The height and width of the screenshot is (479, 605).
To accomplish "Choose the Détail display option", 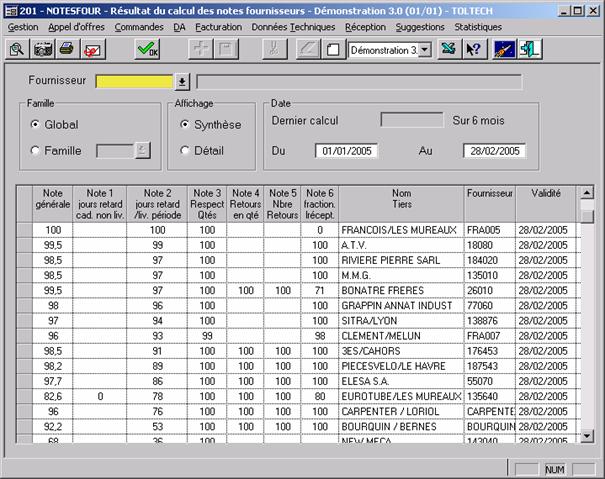I will coord(185,151).
